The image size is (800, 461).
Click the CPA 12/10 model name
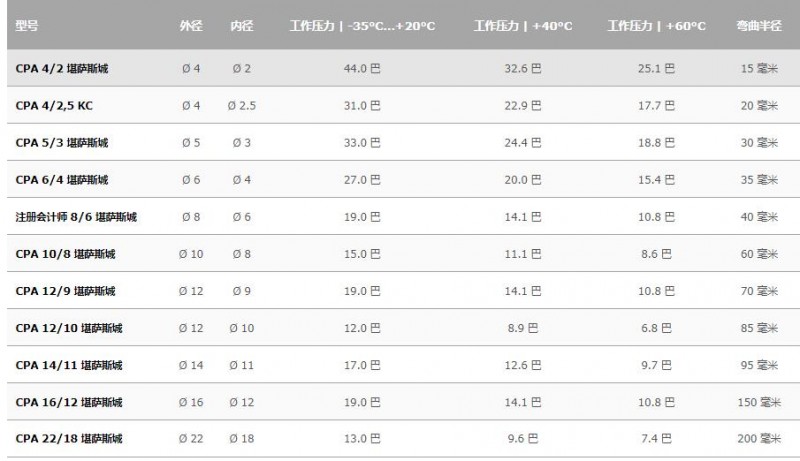pyautogui.click(x=69, y=328)
